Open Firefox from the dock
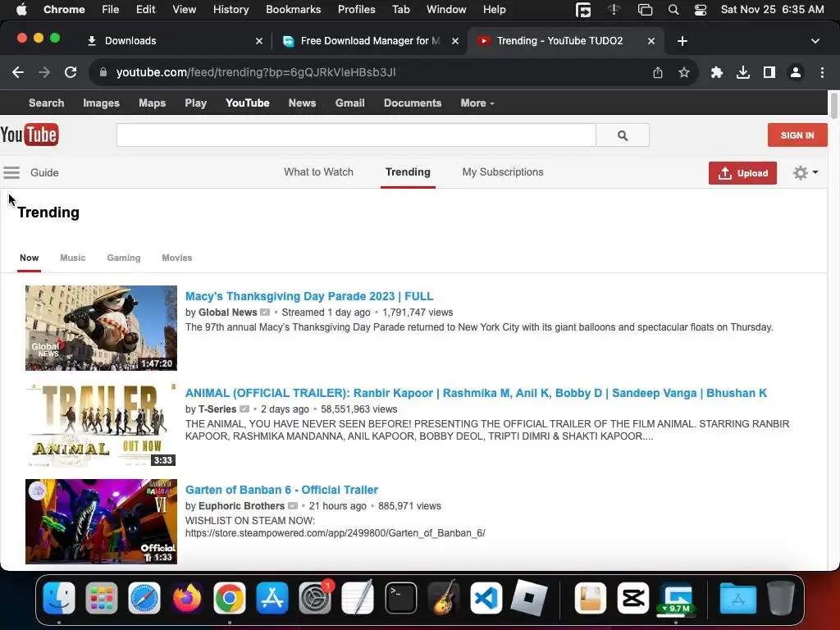Image resolution: width=840 pixels, height=630 pixels. point(186,597)
